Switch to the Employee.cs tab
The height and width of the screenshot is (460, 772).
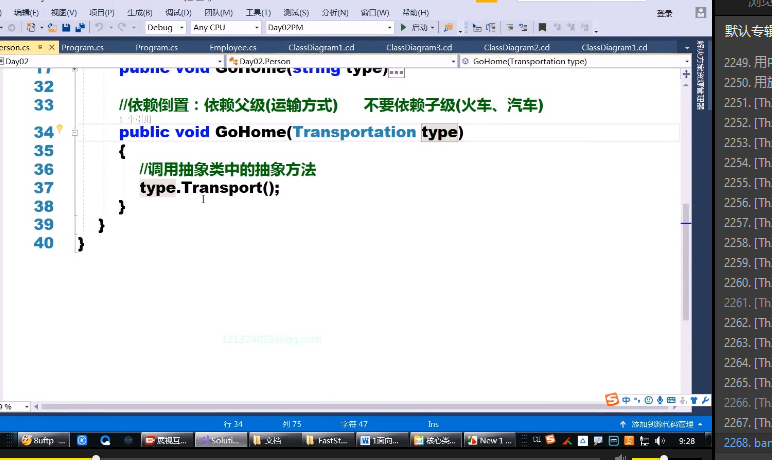click(233, 48)
